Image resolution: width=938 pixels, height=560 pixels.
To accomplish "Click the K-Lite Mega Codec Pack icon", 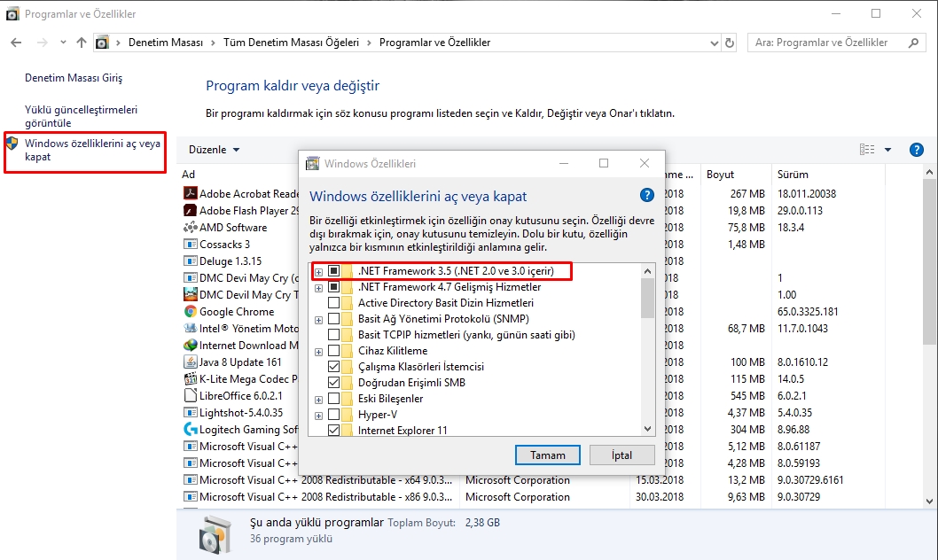I will point(191,378).
